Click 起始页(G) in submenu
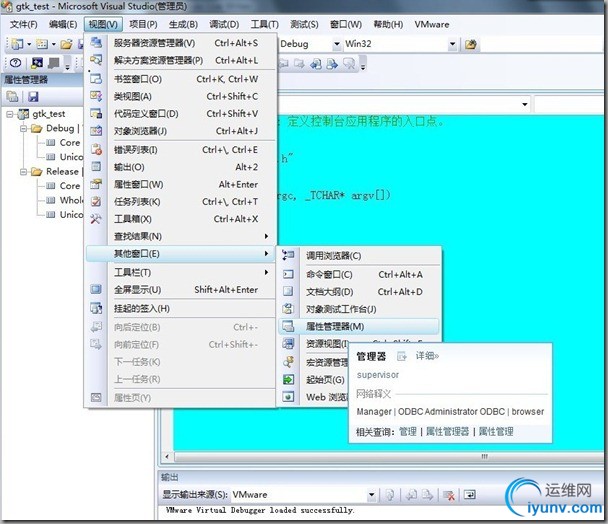Viewport: 608px width, 524px height. [x=325, y=380]
